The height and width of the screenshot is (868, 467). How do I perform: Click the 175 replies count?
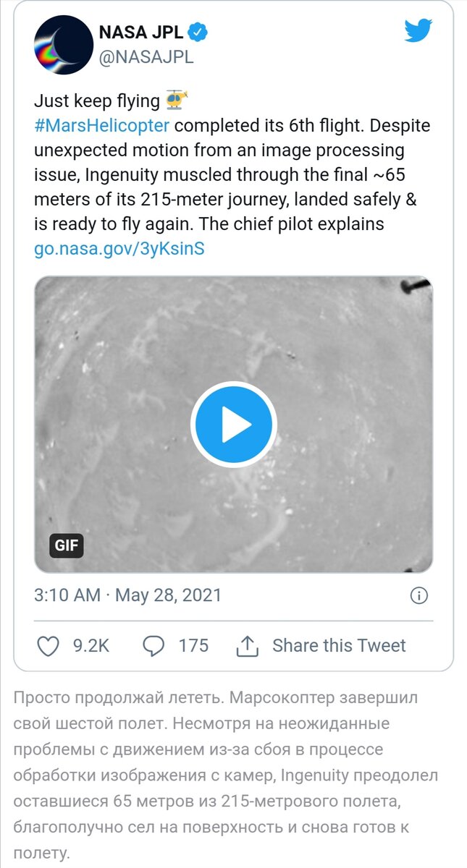coord(193,645)
